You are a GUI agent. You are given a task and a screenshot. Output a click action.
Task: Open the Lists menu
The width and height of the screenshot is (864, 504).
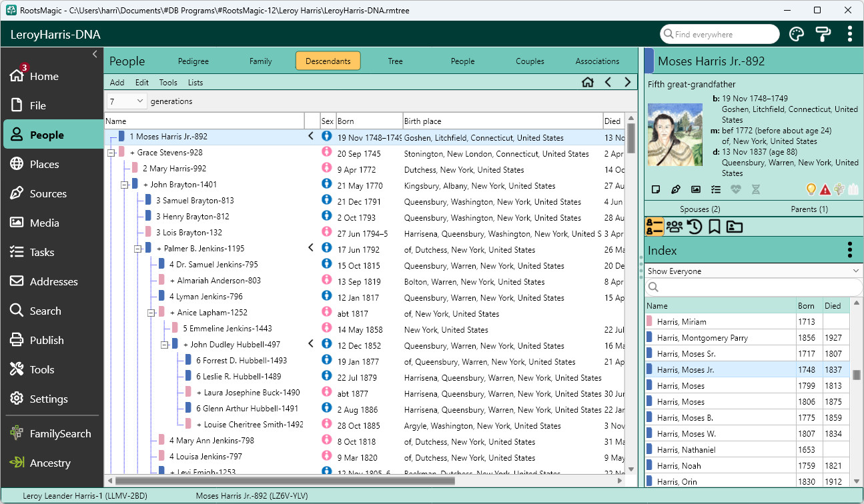tap(195, 83)
